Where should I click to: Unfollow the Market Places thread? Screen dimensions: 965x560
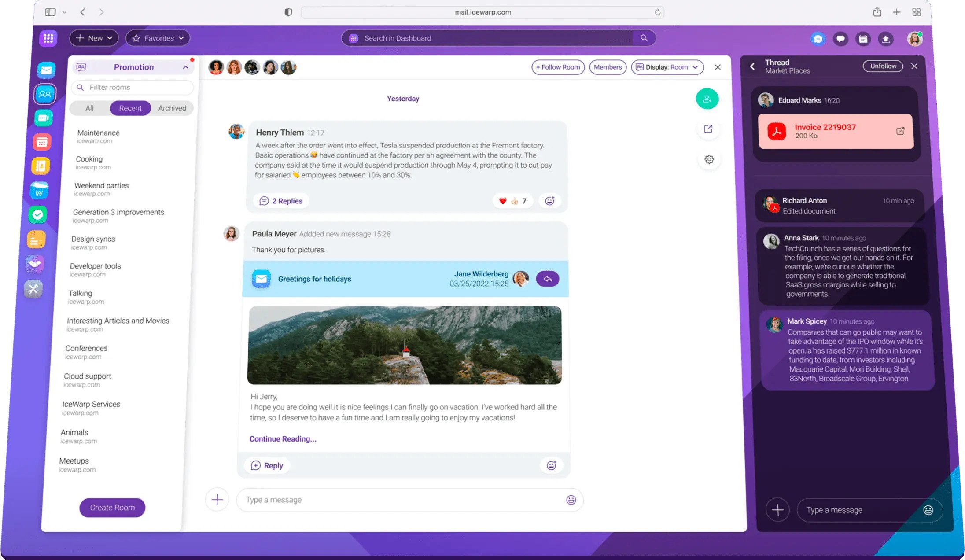tap(883, 66)
